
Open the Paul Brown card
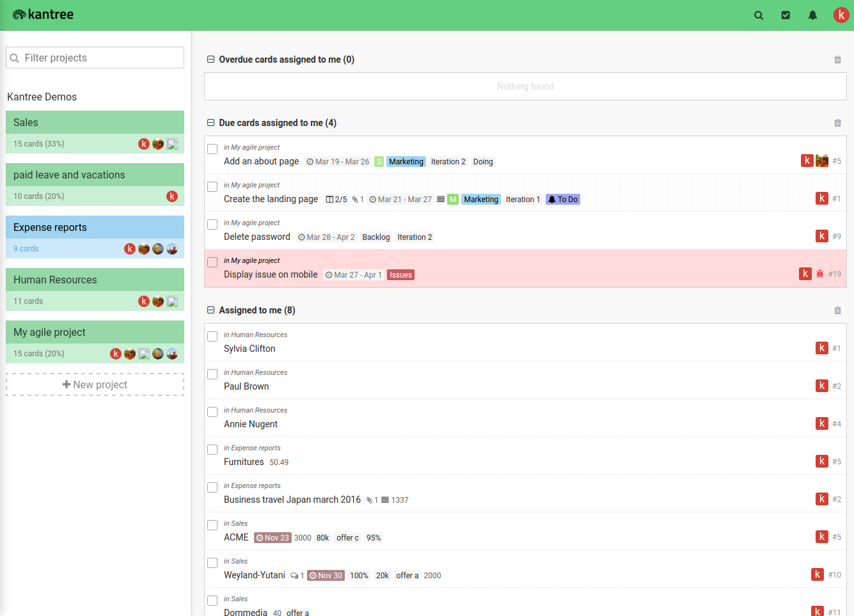click(x=246, y=386)
